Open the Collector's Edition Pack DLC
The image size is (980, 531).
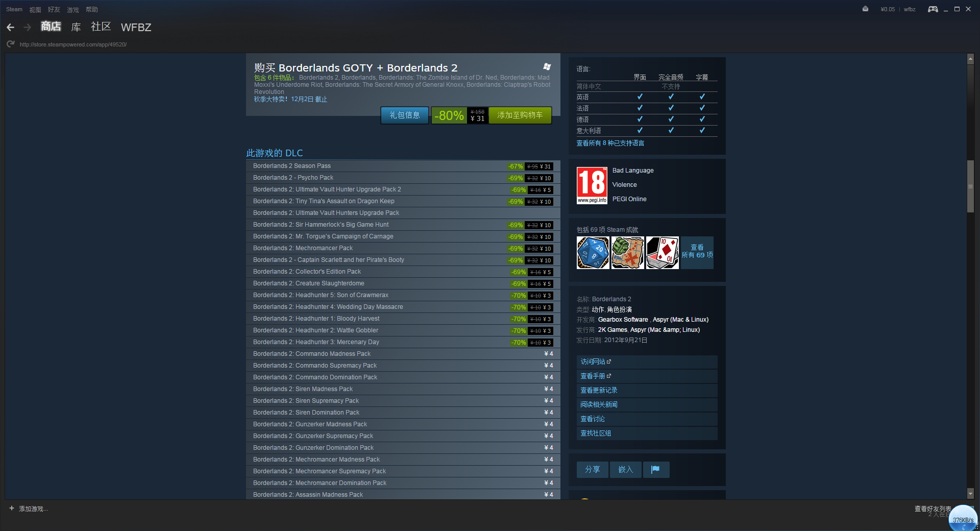(403, 272)
